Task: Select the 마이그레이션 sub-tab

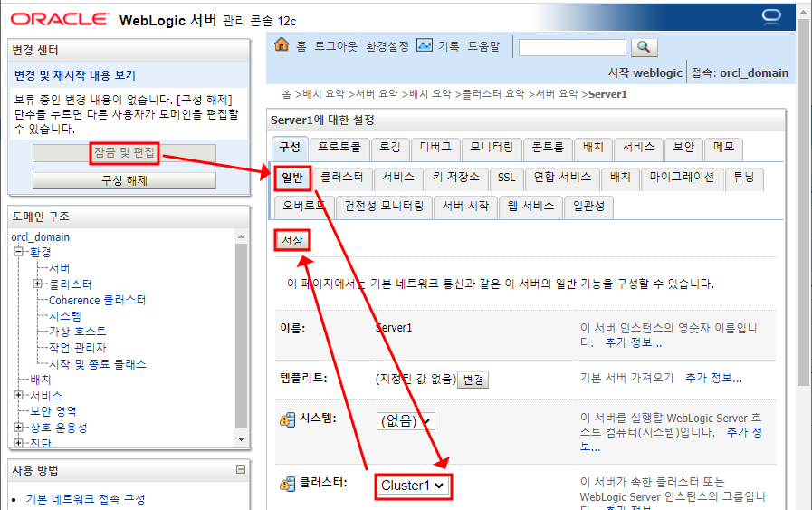Action: pos(682,178)
